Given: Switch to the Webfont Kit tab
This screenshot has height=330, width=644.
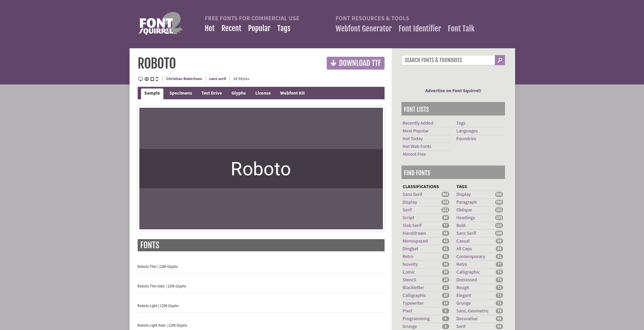Looking at the screenshot, I should coord(292,93).
